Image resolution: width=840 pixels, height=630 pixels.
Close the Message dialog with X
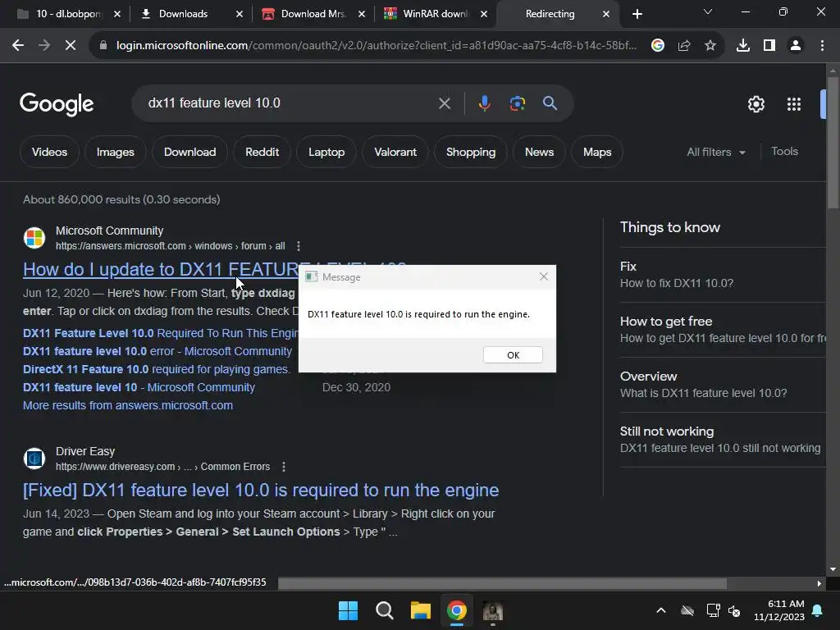point(544,276)
